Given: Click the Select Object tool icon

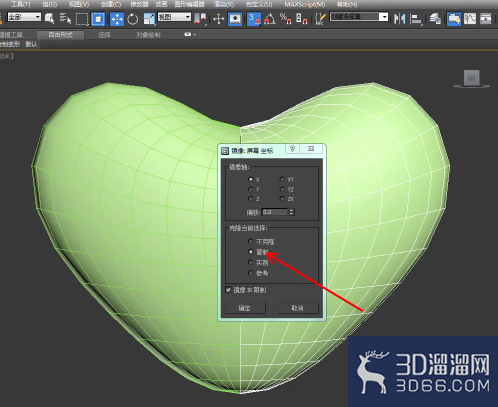Looking at the screenshot, I should click(x=50, y=18).
